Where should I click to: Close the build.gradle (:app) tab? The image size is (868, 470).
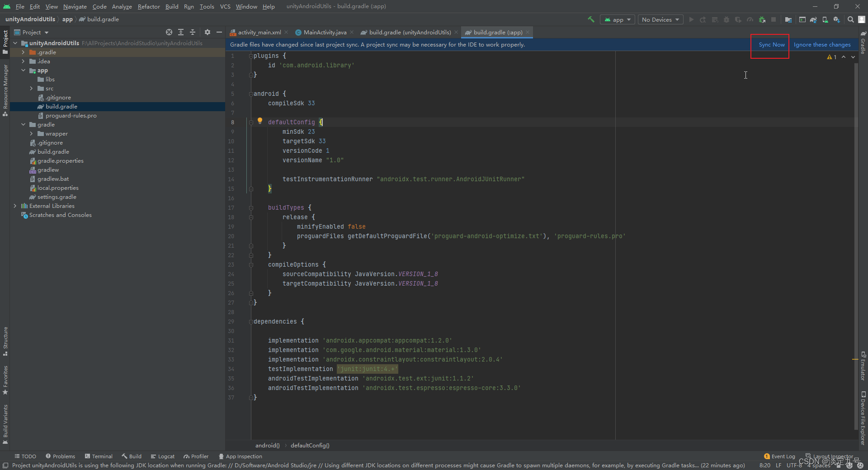(x=528, y=32)
